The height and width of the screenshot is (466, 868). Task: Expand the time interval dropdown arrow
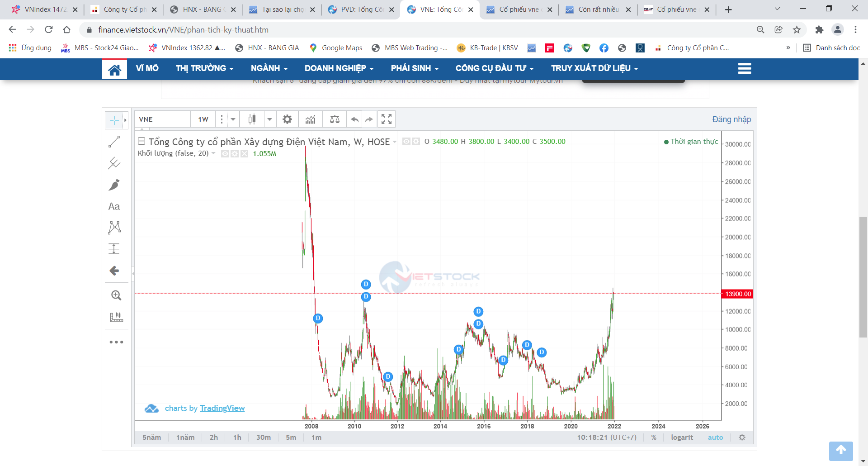[x=233, y=119]
